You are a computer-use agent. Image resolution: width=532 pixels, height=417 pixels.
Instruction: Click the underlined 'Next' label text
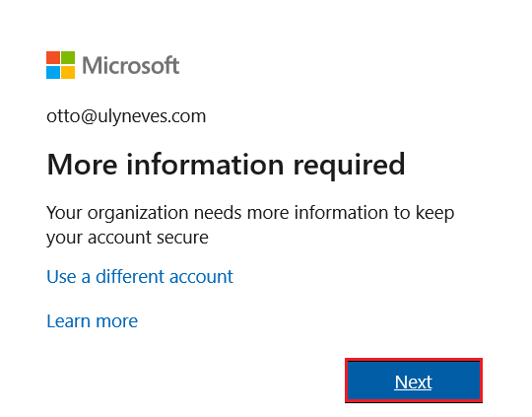point(413,382)
